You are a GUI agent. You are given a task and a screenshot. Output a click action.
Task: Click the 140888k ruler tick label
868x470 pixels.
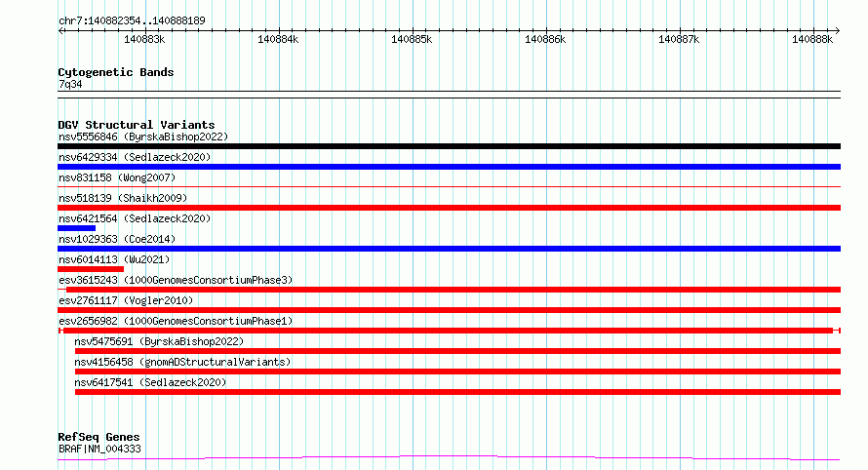[812, 39]
